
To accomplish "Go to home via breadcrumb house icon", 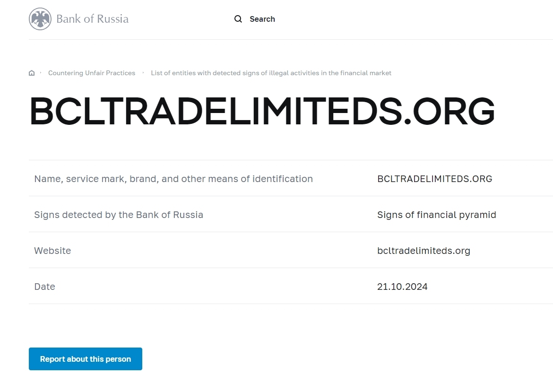I will 32,73.
